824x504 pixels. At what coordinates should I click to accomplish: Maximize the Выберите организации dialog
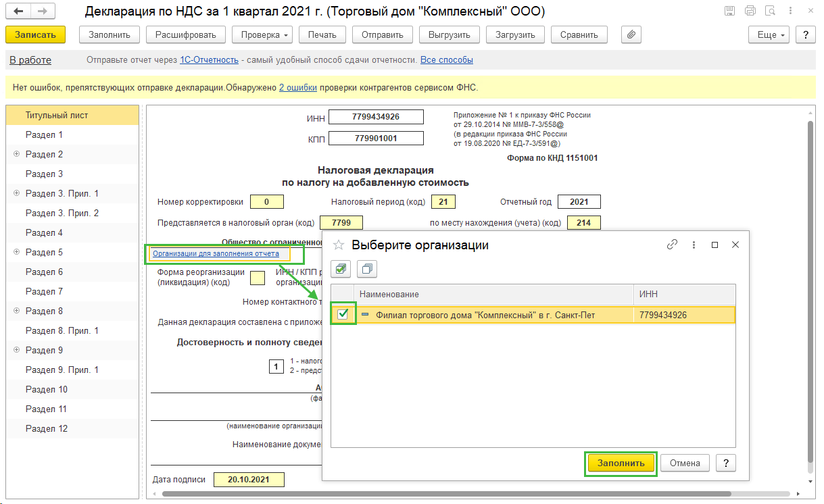click(714, 245)
